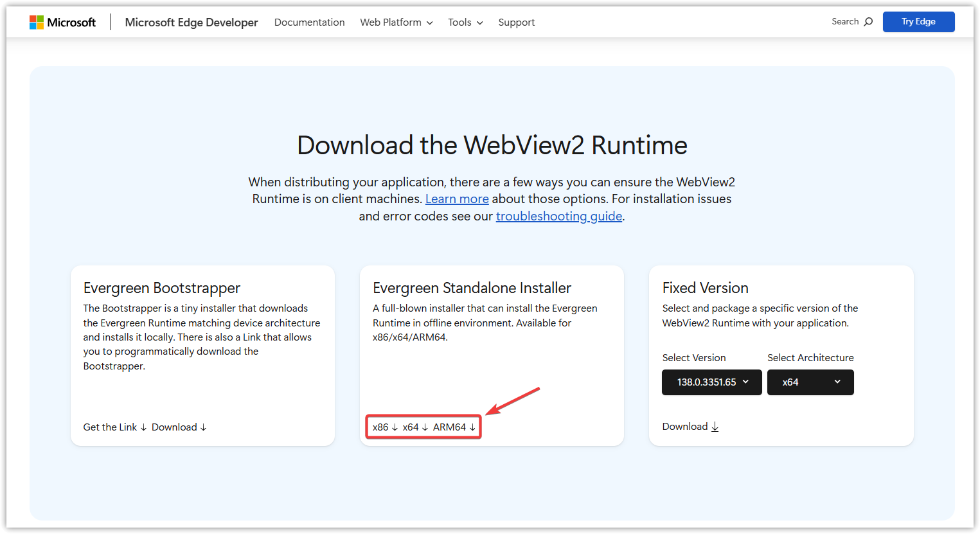Open the Web Platform dropdown menu
Image resolution: width=980 pixels, height=534 pixels.
pyautogui.click(x=395, y=22)
